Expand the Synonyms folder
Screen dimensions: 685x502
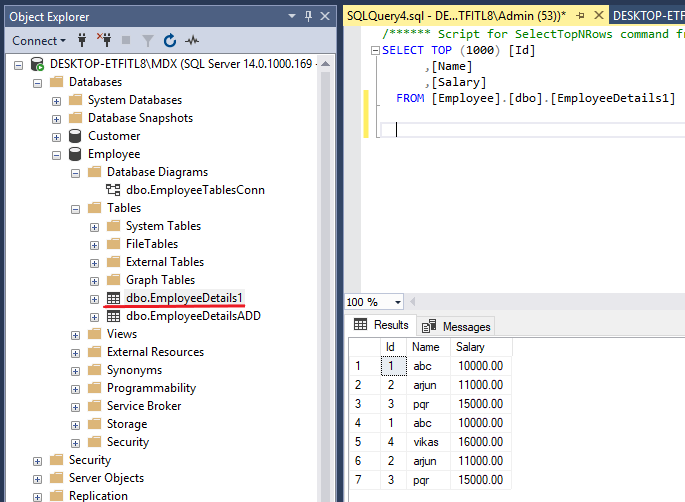pos(76,371)
